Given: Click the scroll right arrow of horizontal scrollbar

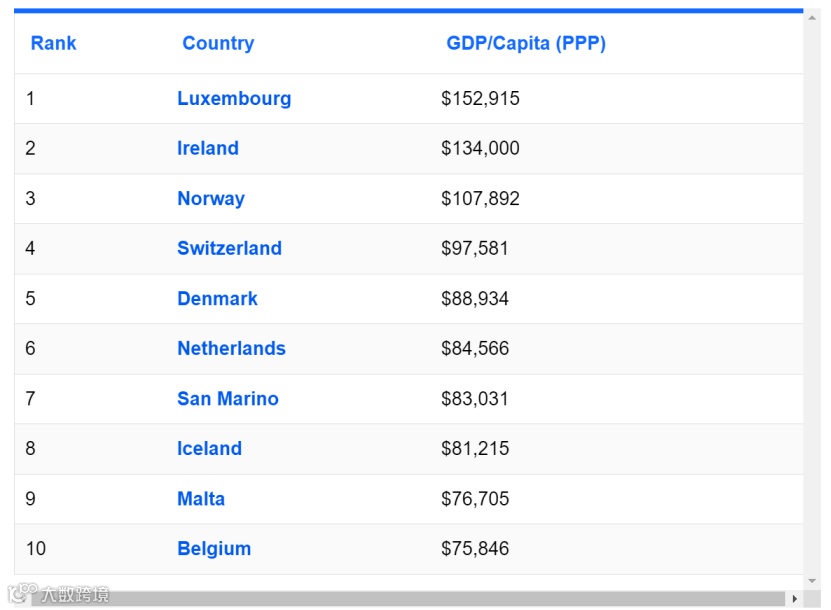Looking at the screenshot, I should tap(795, 599).
